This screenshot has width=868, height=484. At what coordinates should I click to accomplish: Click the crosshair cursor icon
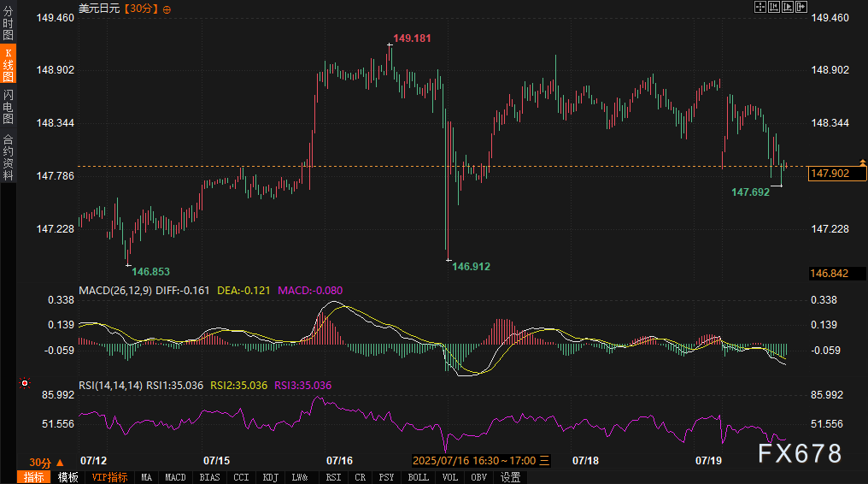pos(759,8)
